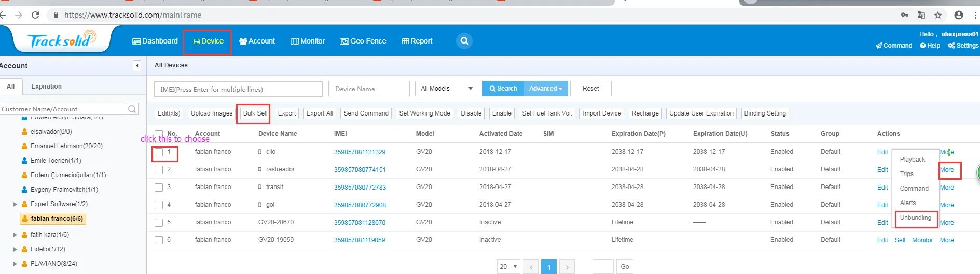Click the Send Command button

click(x=366, y=113)
